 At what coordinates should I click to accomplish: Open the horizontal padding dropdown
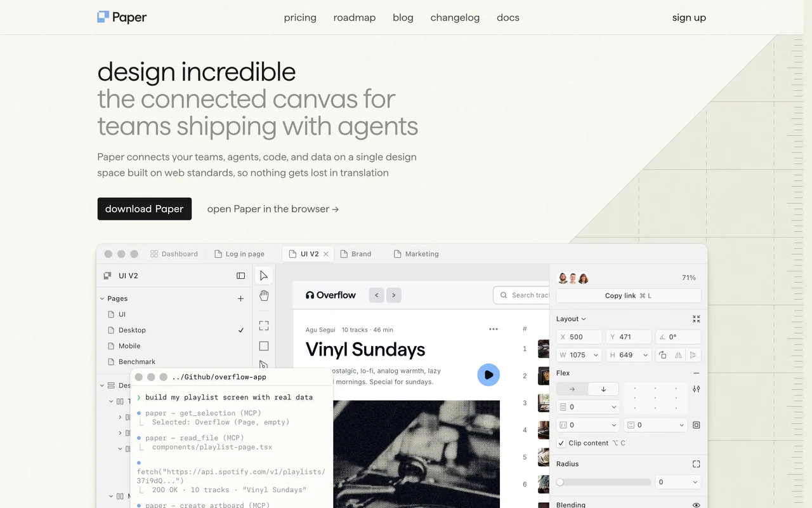click(x=613, y=425)
